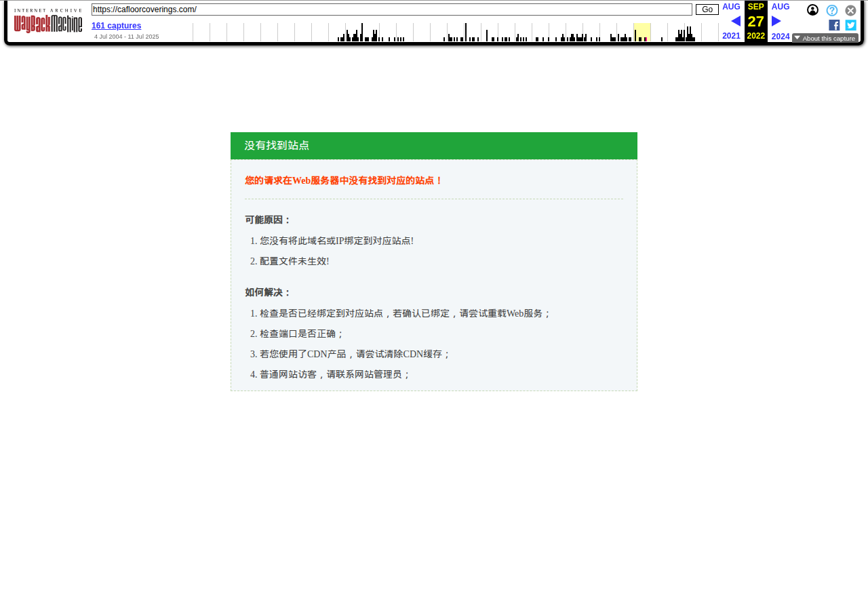The height and width of the screenshot is (600, 868).
Task: Click highlighted yellow year in timeline
Action: [x=642, y=32]
